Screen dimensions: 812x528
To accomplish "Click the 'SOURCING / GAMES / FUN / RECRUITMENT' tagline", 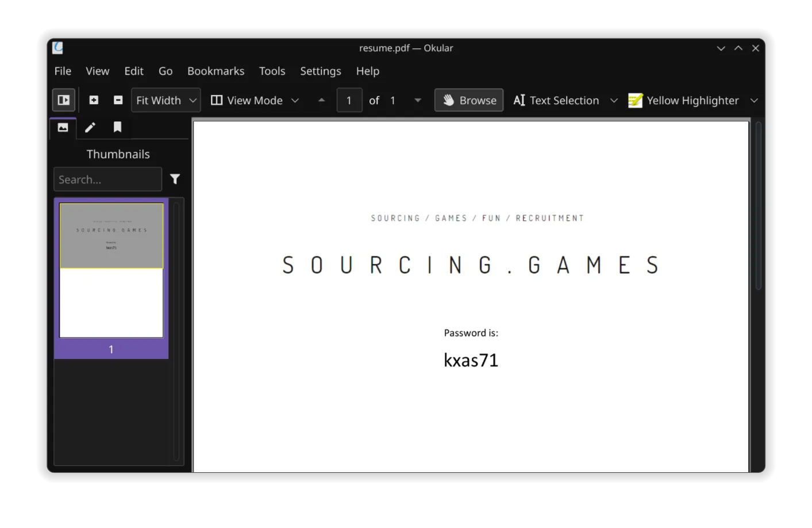I will tap(477, 218).
